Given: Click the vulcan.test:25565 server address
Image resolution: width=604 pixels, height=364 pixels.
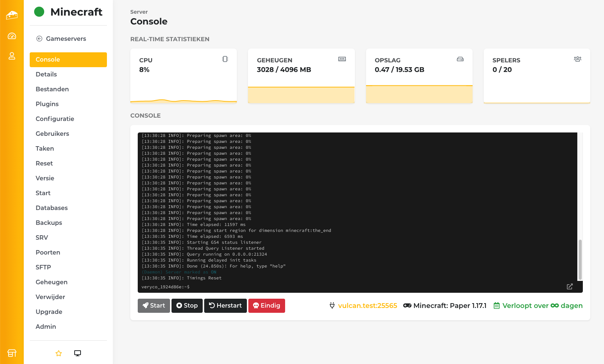Looking at the screenshot, I should (x=367, y=306).
